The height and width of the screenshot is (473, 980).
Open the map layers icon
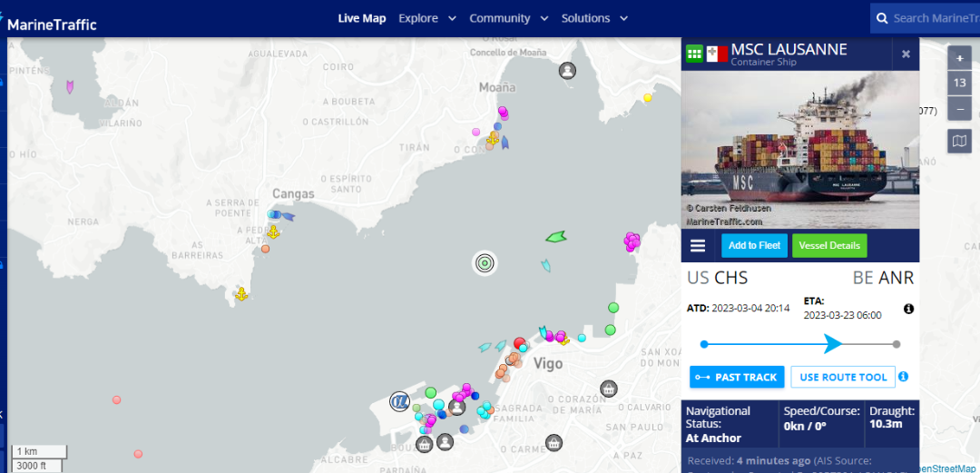959,142
